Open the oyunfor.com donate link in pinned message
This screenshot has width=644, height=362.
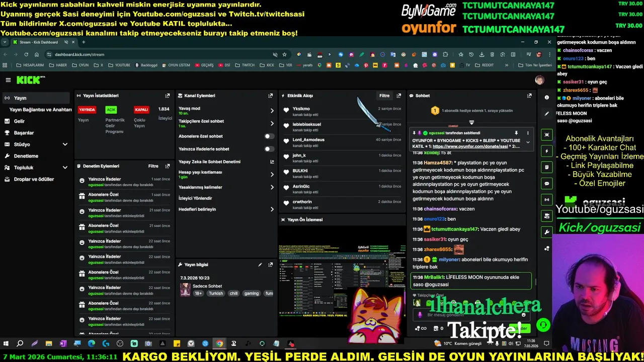[x=470, y=146]
